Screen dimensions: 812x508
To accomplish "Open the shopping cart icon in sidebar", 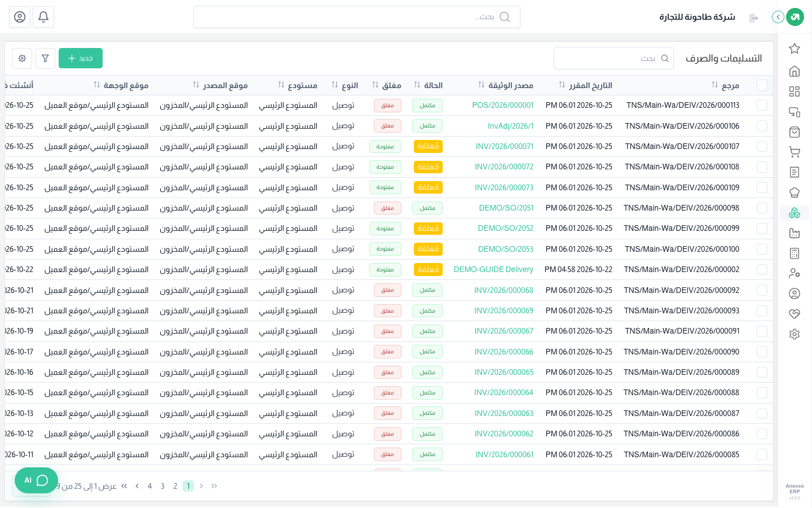I will (x=795, y=152).
